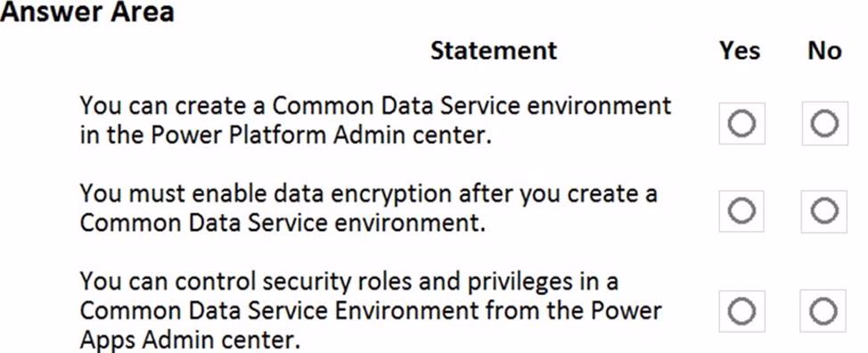Click the statement about creating a Common Data Service environment
868x353 pixels.
click(375, 120)
